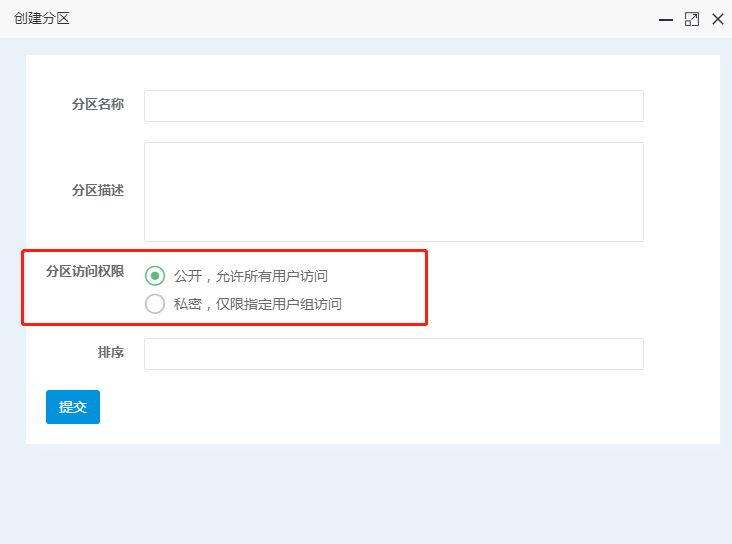Select the 公开 radio button

click(x=155, y=276)
